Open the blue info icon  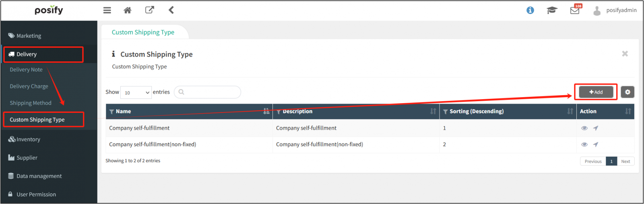530,10
